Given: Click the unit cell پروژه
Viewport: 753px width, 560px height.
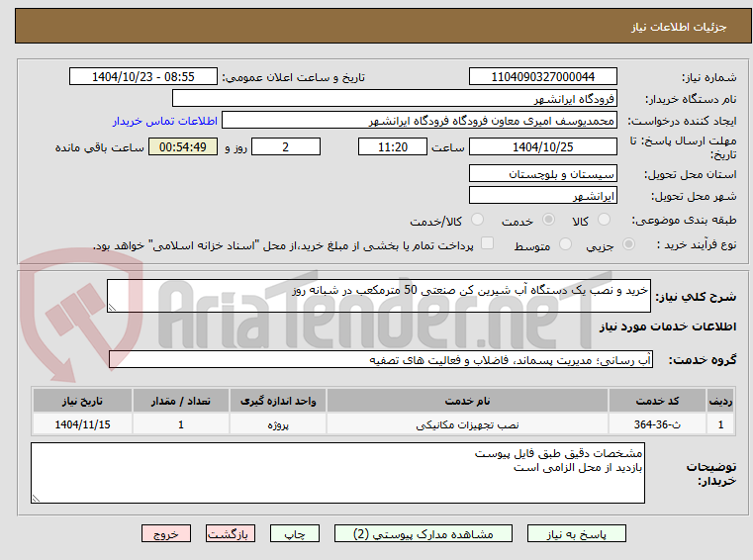Looking at the screenshot, I should pos(278,424).
